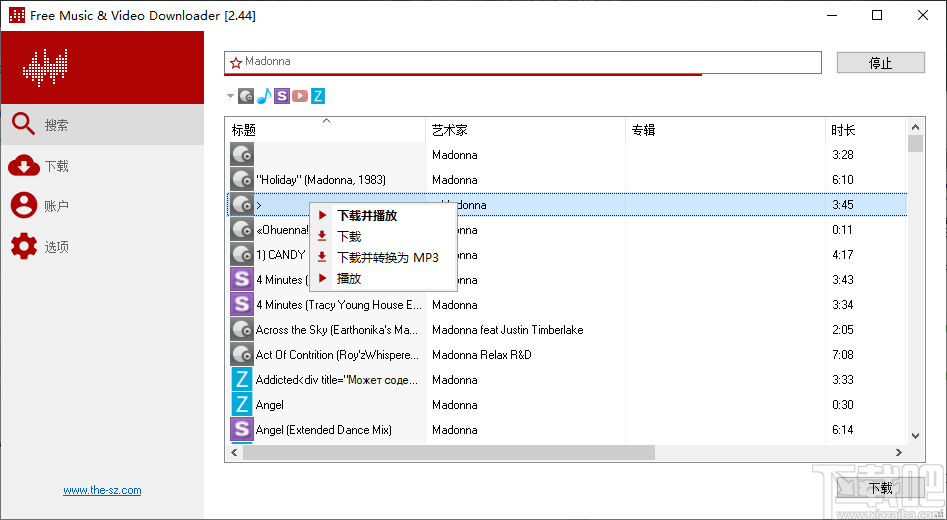The image size is (947, 520).
Task: Click the S icon beside Angel (Extended Dance Mix)
Action: pos(242,429)
